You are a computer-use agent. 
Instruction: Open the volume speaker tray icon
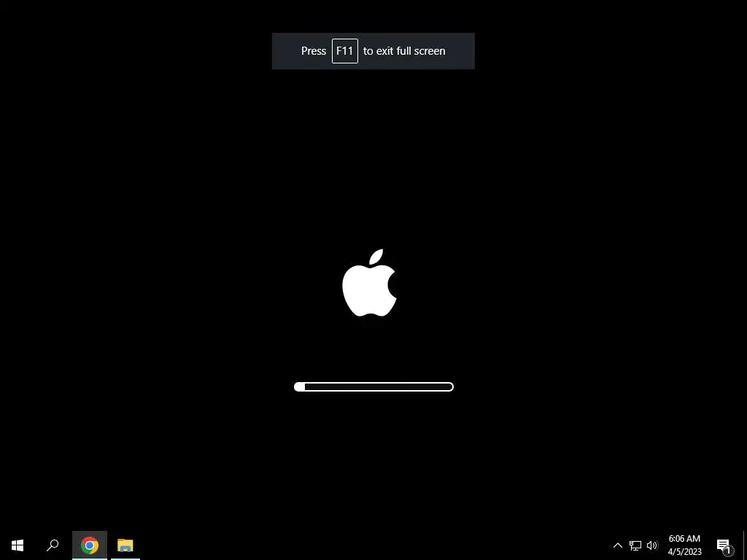[x=652, y=545]
